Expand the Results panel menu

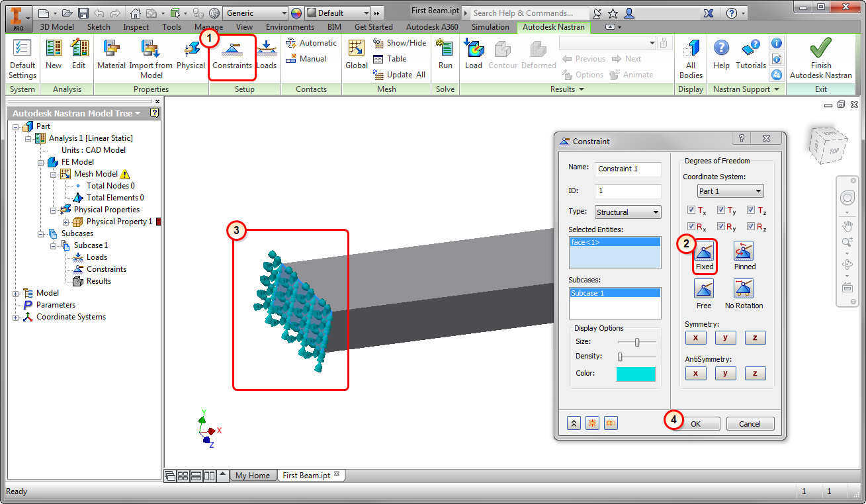(567, 89)
